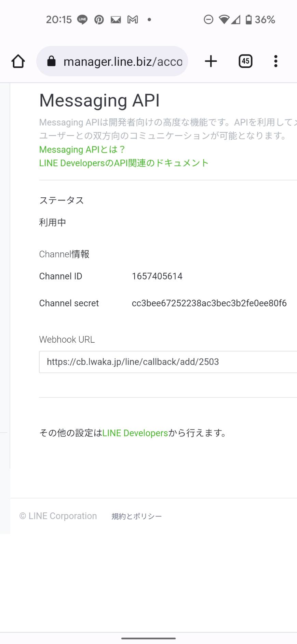
Task: Tap the LINE notification icon in status bar
Action: coord(82,20)
